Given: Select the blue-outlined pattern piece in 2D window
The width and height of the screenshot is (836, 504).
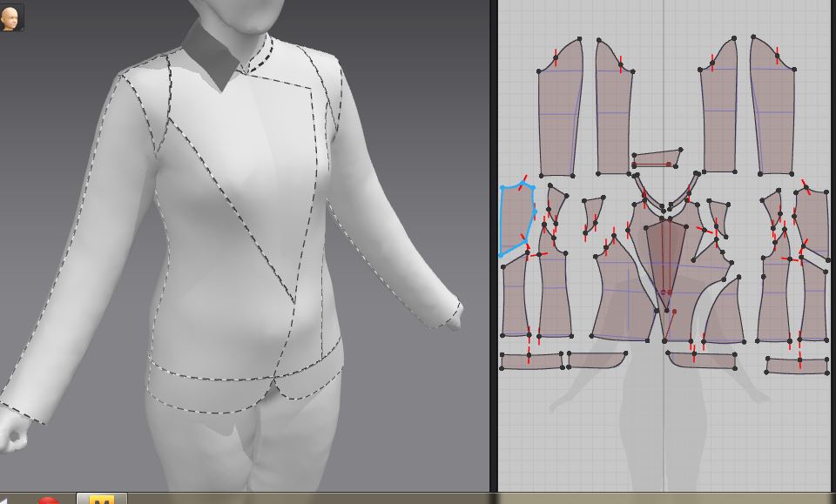Looking at the screenshot, I should (517, 219).
